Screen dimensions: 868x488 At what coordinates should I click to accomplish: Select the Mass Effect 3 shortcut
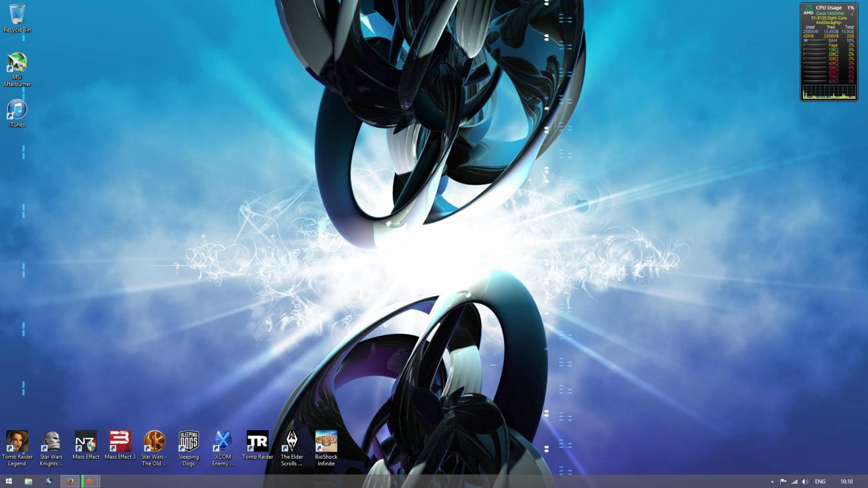pos(120,445)
